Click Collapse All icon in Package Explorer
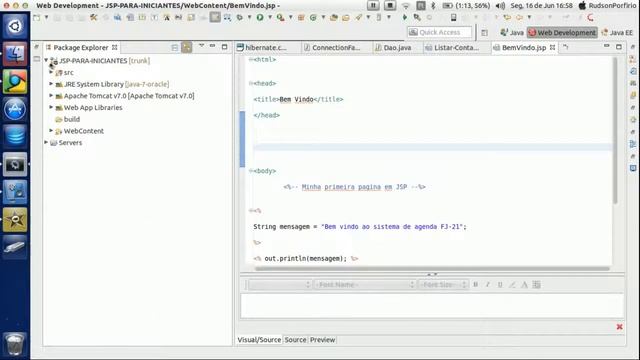 click(x=175, y=48)
